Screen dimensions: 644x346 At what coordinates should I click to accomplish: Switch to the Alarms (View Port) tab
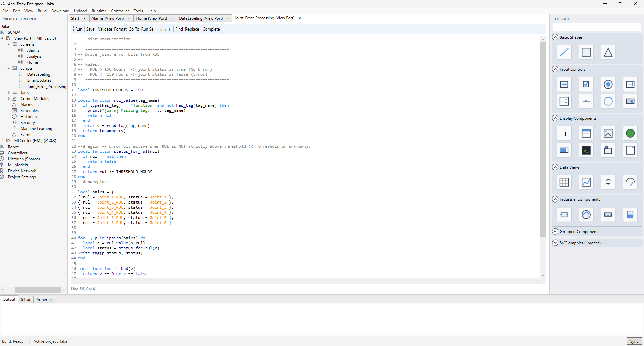click(108, 18)
